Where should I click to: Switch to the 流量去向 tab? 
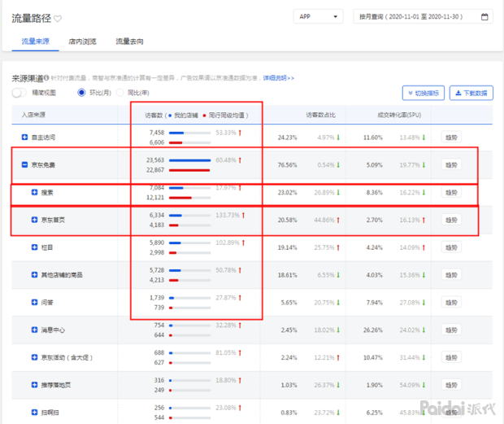129,42
